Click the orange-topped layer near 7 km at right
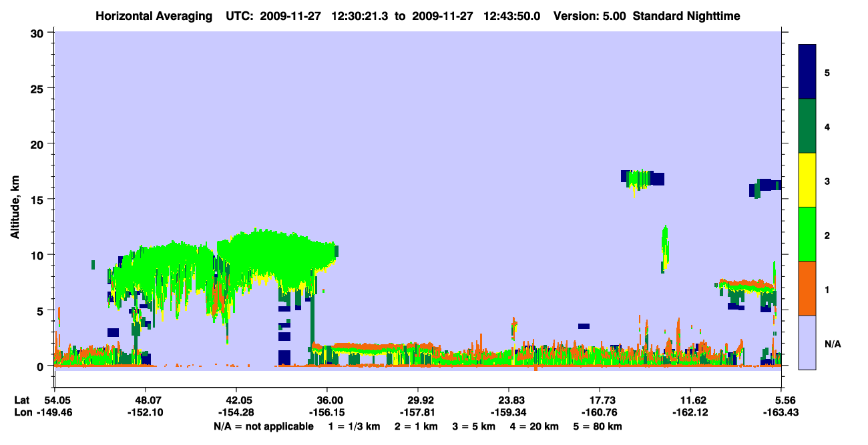 [746, 285]
